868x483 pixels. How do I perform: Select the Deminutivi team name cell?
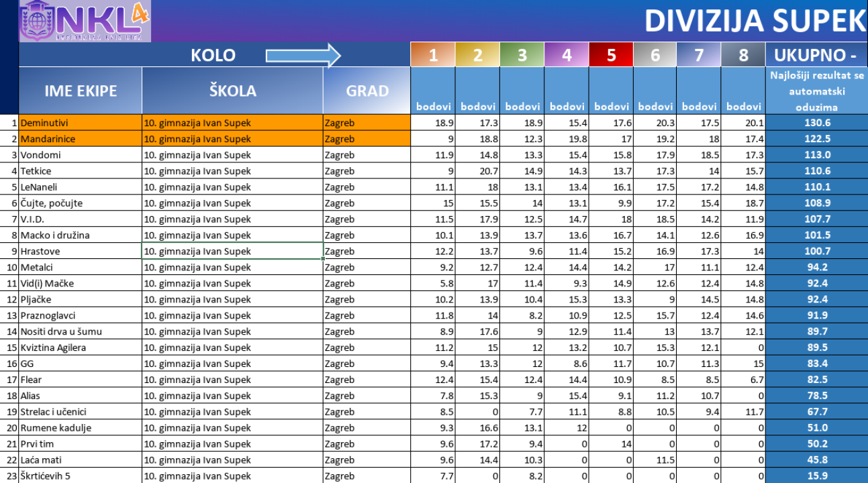coord(81,123)
